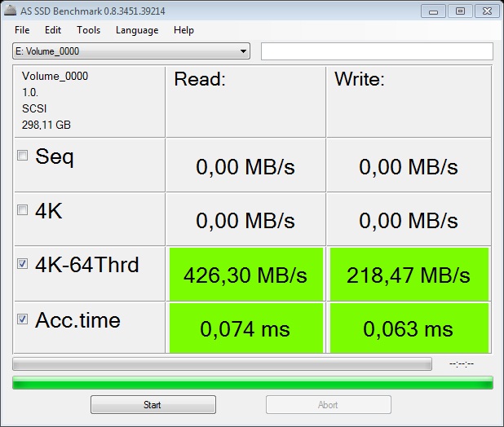Minimize the AS SSD Benchmark window
This screenshot has height=427, width=504.
coord(433,11)
